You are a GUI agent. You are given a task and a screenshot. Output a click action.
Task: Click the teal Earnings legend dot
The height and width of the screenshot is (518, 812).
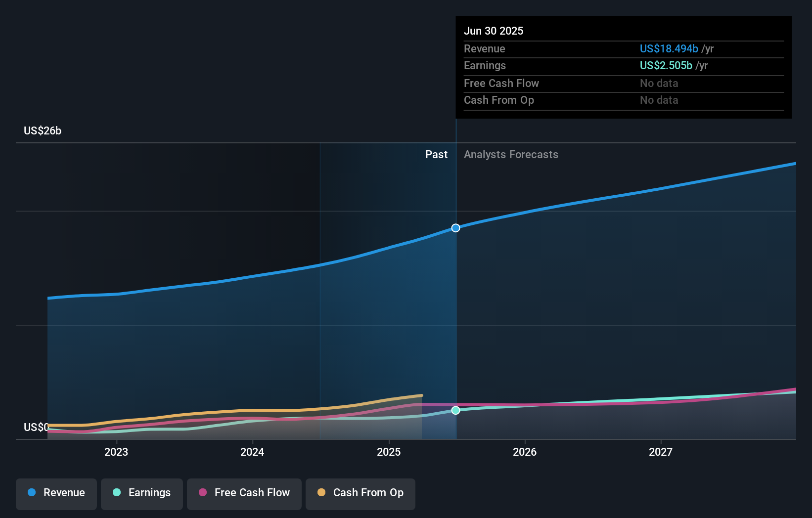tap(117, 492)
